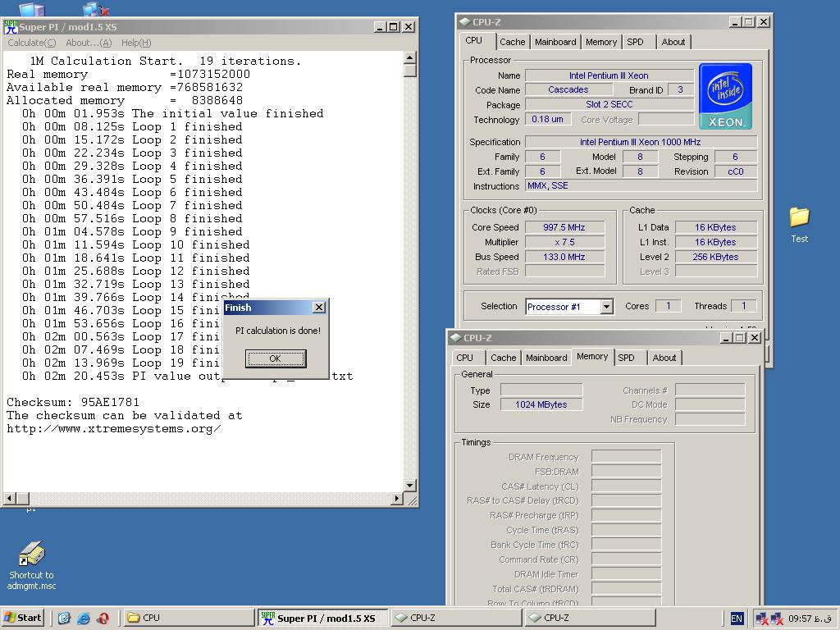Viewport: 840px width, 630px height.
Task: Launch Show Desktop quick launch icon
Action: tap(64, 618)
